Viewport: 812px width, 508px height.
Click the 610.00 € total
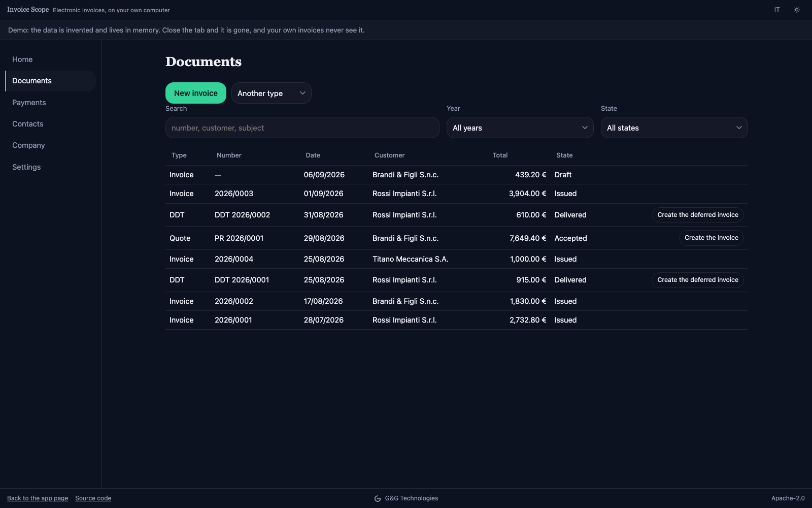tap(531, 215)
